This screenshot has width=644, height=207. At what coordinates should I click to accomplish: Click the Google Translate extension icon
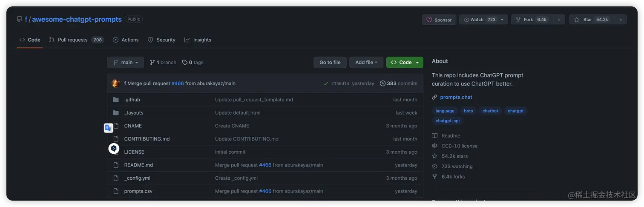click(109, 128)
